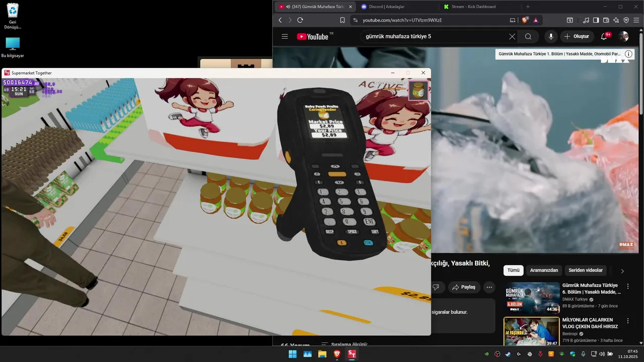Open the Sıralama ölçütü sort dropdown
Image resolution: width=644 pixels, height=362 pixels.
pyautogui.click(x=345, y=345)
